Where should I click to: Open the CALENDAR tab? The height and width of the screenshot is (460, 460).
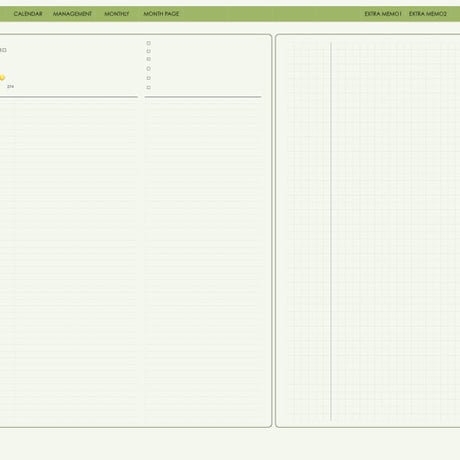point(28,14)
